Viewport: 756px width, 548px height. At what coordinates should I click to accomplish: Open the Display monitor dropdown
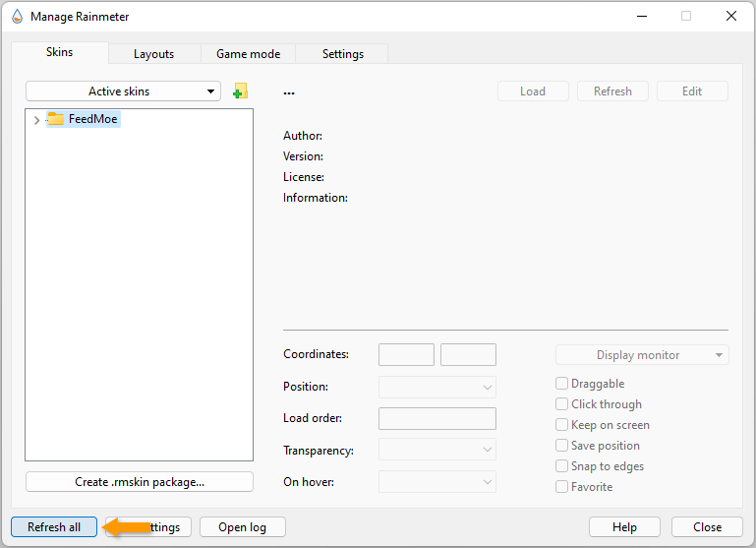[642, 355]
